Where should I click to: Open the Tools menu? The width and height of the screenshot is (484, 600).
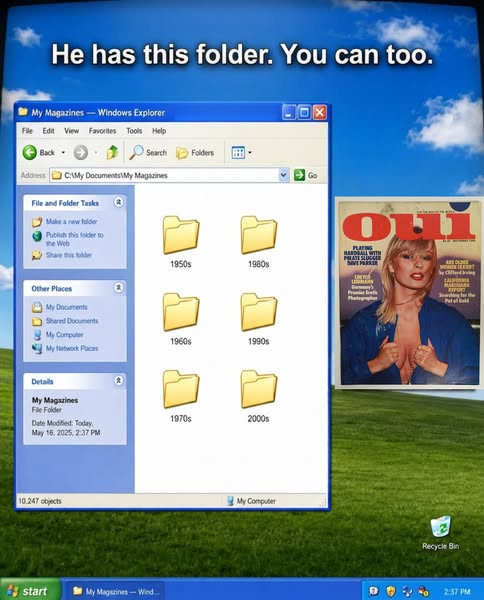[x=134, y=131]
